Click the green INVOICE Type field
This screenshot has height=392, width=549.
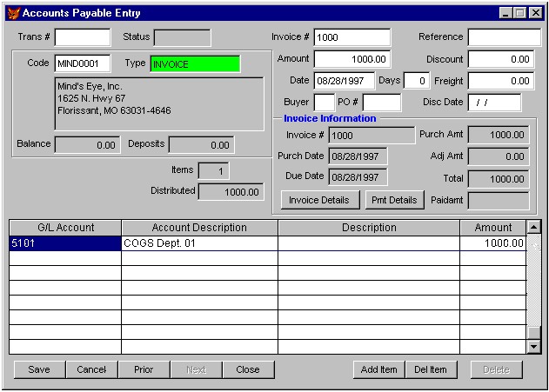(x=195, y=63)
